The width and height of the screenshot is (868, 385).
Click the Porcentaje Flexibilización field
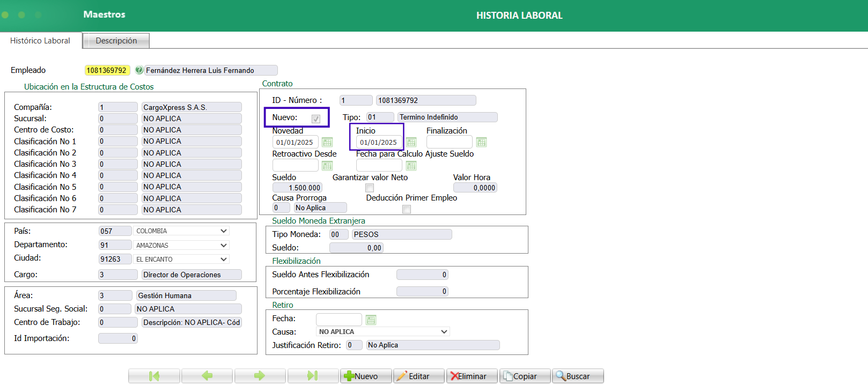422,291
